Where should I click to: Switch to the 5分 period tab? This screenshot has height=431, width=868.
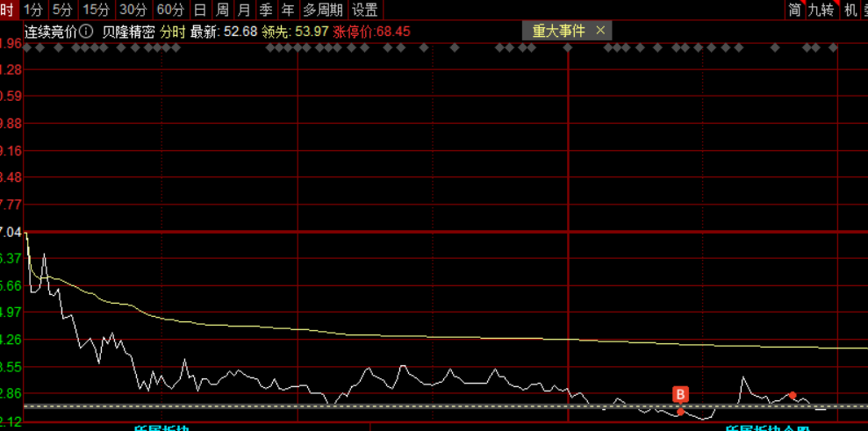click(62, 10)
